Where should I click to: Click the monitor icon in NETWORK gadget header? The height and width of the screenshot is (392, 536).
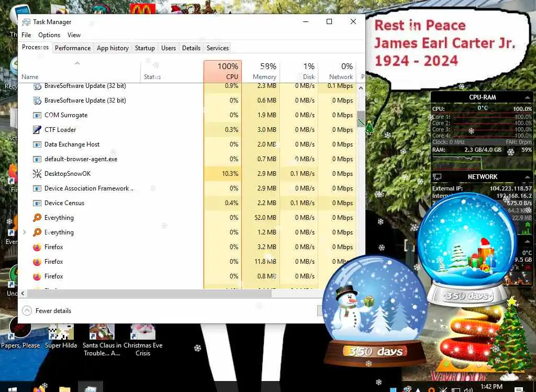coord(437,177)
